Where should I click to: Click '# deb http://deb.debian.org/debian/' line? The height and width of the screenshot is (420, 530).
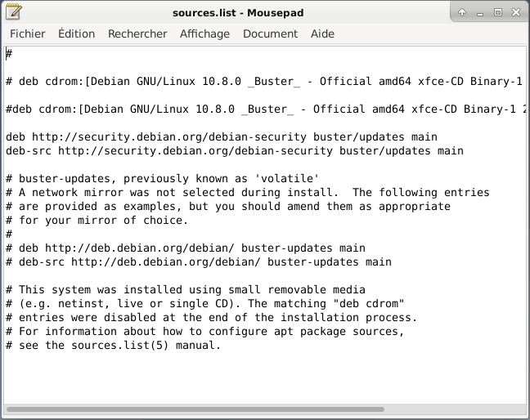pyautogui.click(x=186, y=248)
